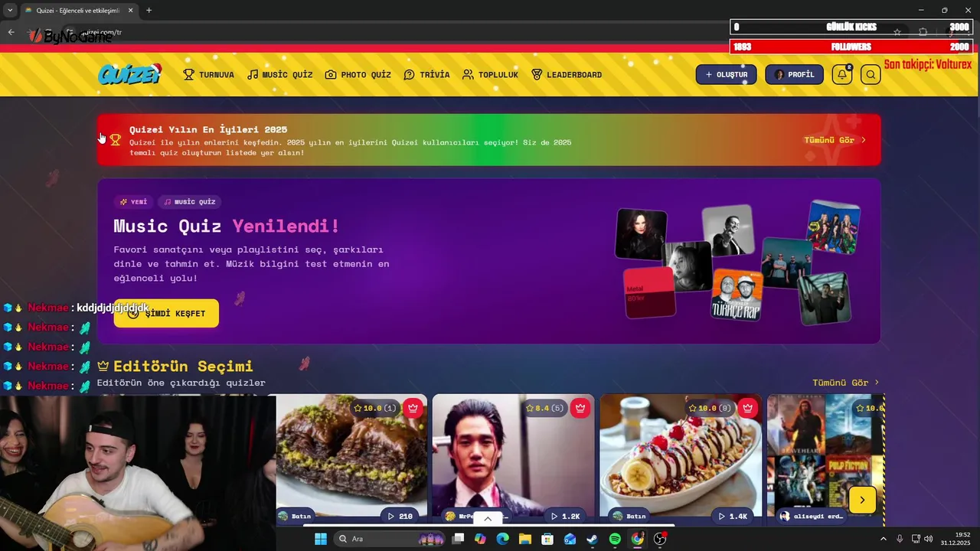Click author Batın on the baklava card
This screenshot has height=551, width=980.
tap(295, 517)
